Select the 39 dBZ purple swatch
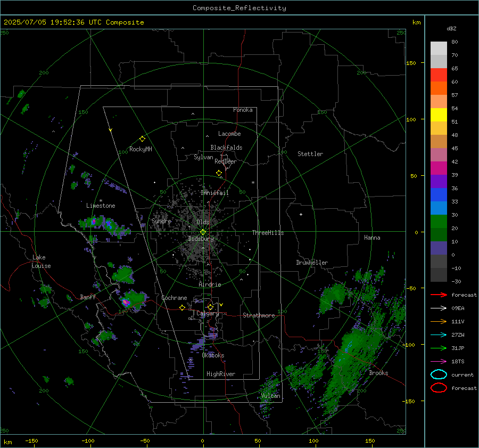479x448 pixels. pyautogui.click(x=439, y=181)
